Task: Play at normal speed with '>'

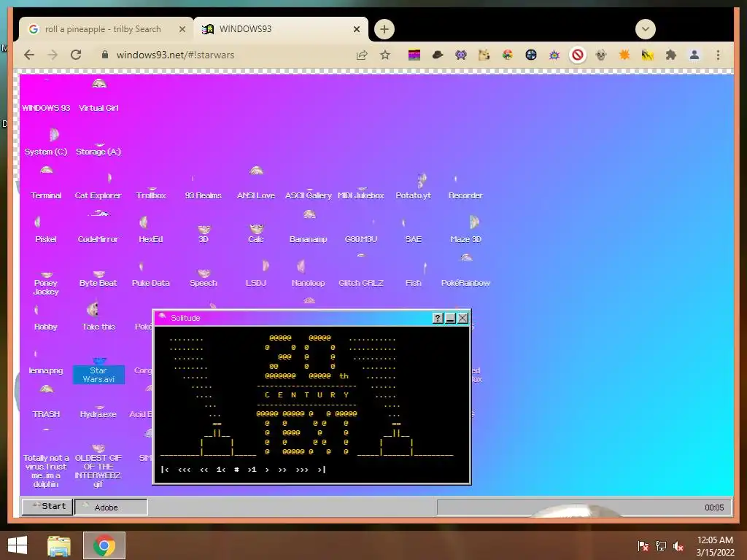Action: coord(267,470)
